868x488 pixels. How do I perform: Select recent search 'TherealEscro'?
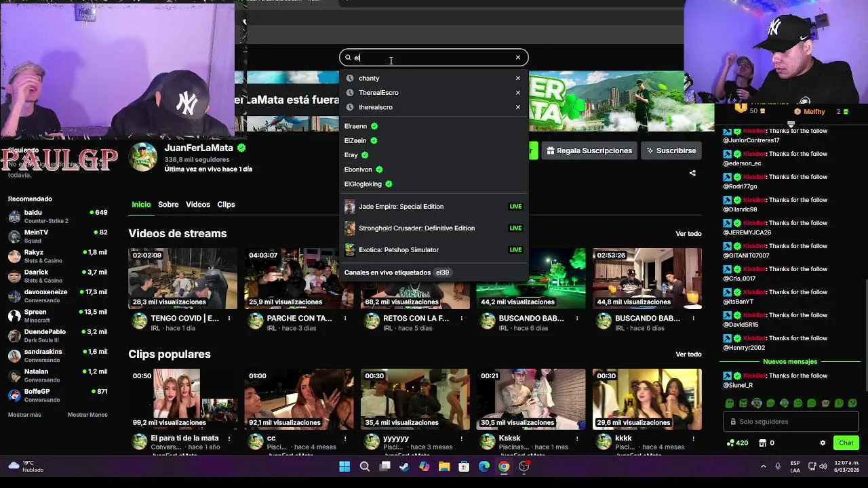(x=378, y=92)
